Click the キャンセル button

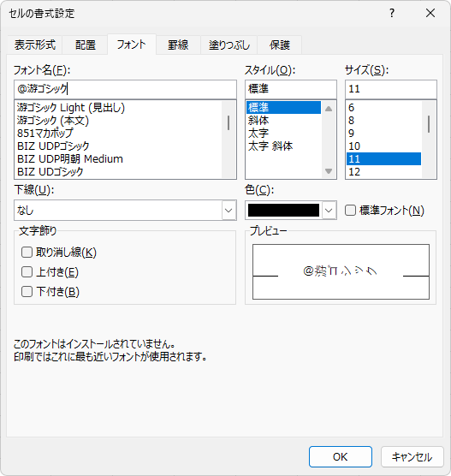[x=412, y=456]
